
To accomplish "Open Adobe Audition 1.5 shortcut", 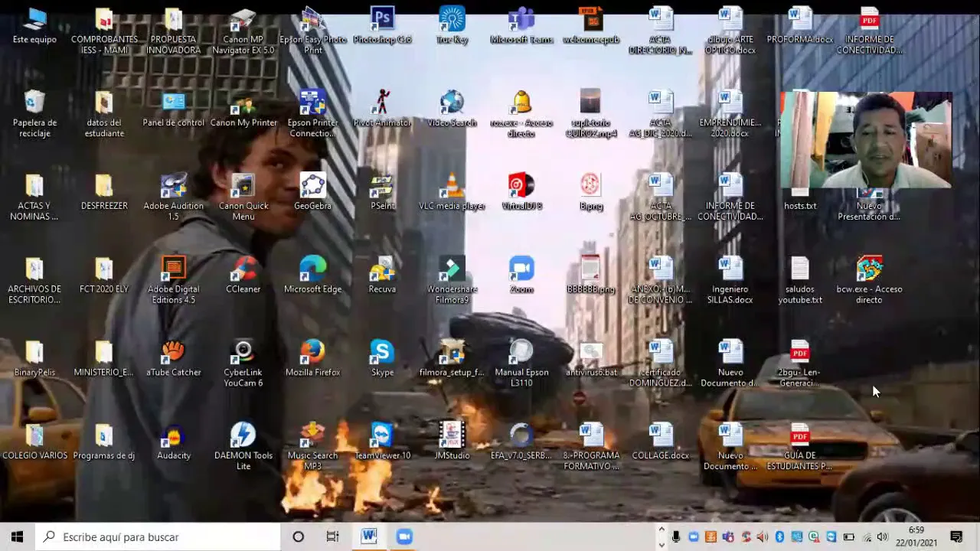I will pos(174,197).
